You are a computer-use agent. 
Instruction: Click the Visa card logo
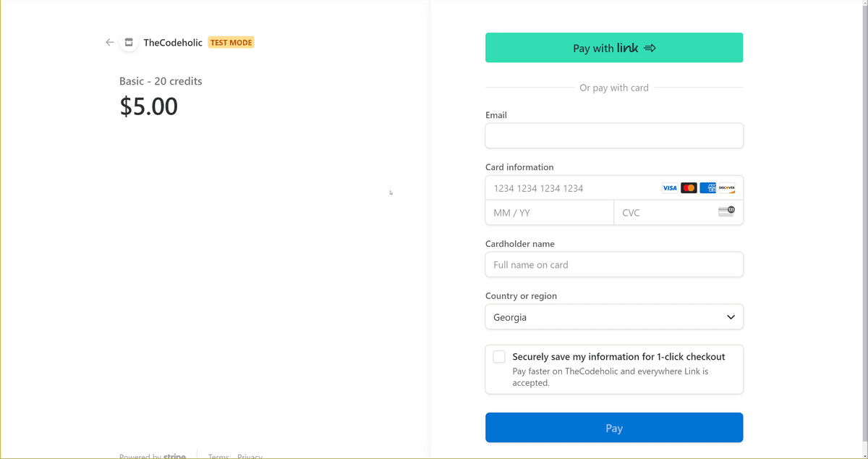click(x=670, y=188)
